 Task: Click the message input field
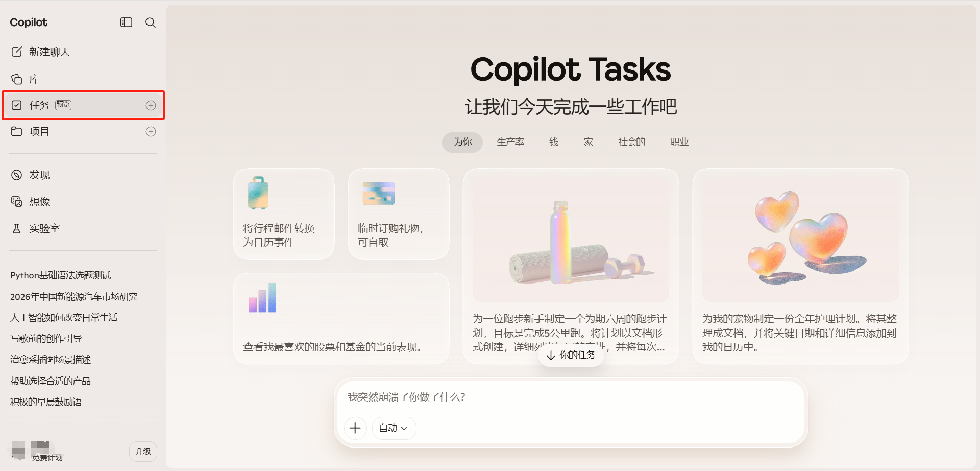click(571, 397)
